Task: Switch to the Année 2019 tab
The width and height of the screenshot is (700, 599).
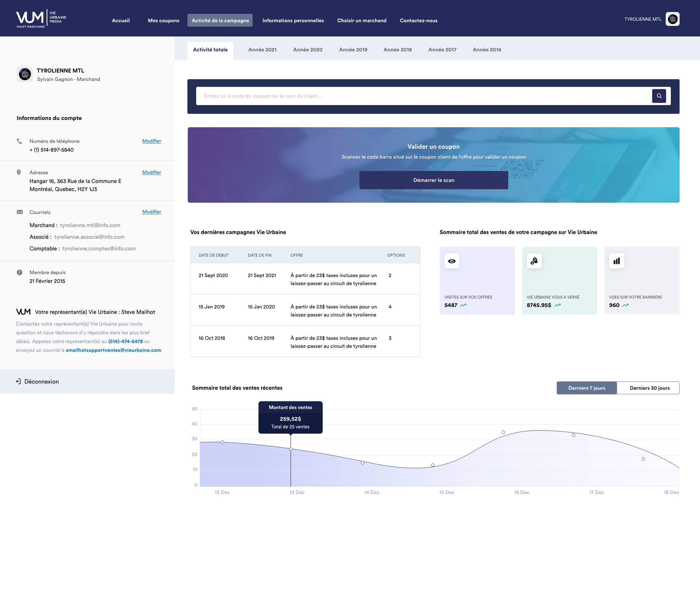Action: (353, 50)
